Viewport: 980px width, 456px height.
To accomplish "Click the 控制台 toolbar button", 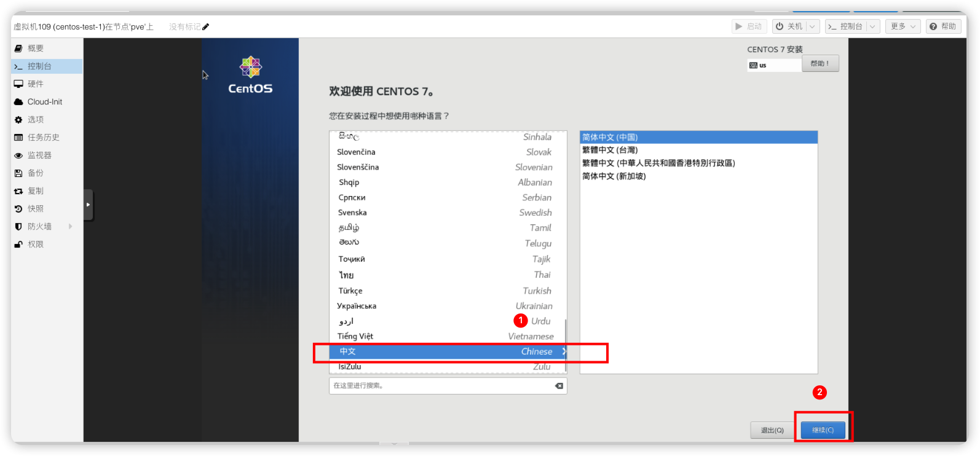I will coord(845,26).
